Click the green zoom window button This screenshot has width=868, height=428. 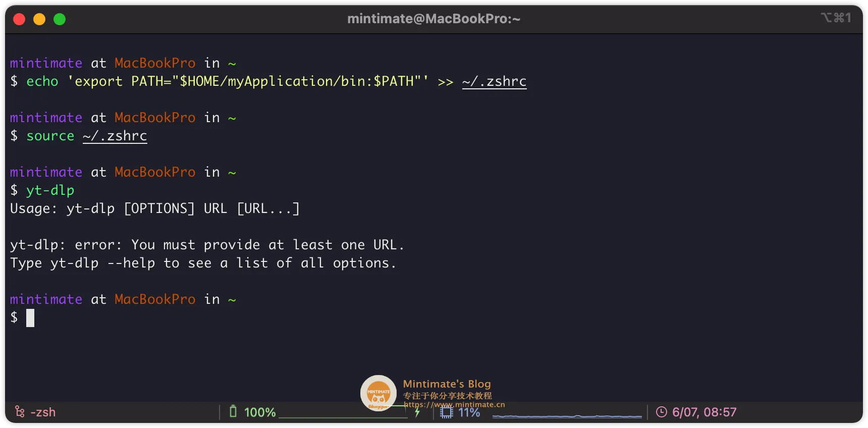(60, 19)
